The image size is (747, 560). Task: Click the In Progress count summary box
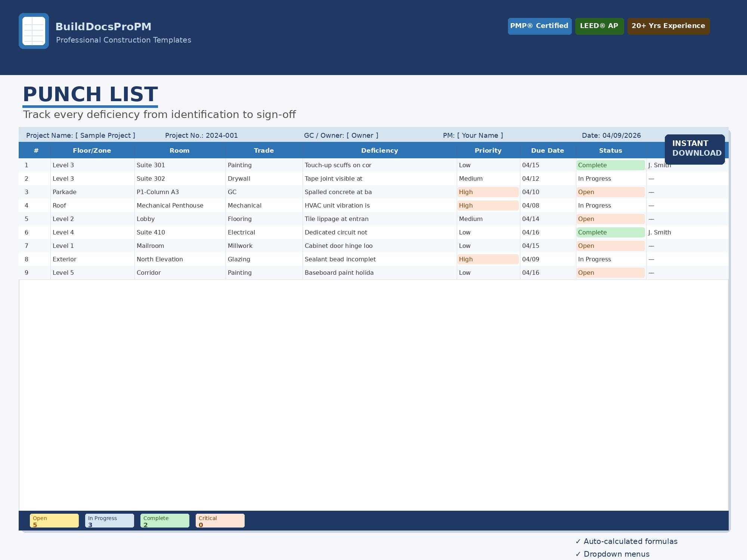point(110,521)
